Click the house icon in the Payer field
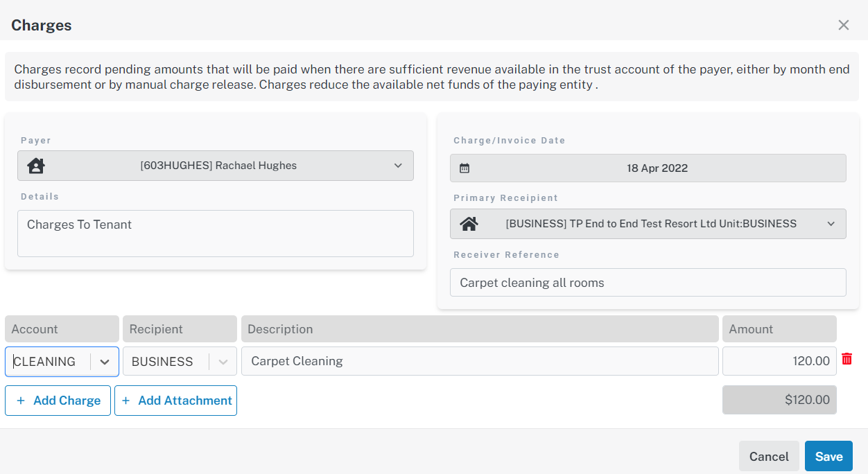Image resolution: width=868 pixels, height=474 pixels. click(x=35, y=166)
